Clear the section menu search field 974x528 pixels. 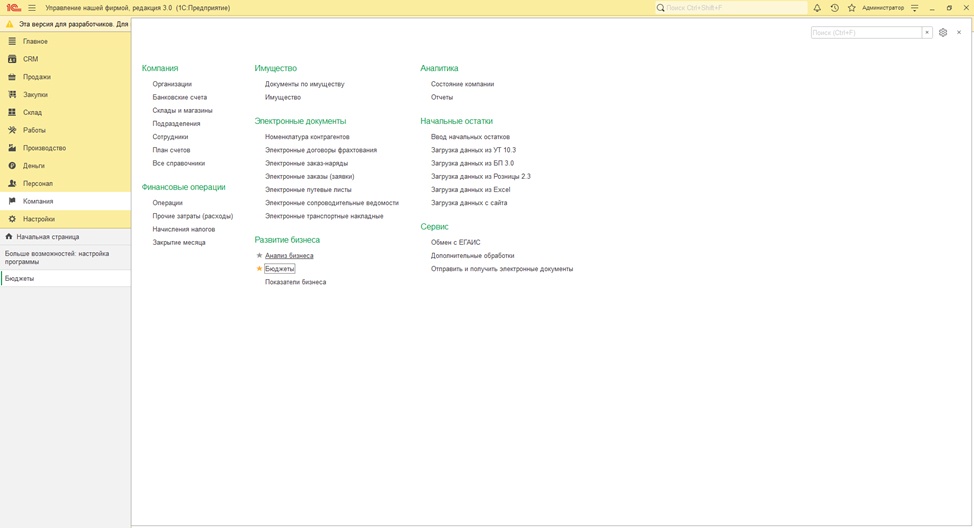[x=927, y=33]
